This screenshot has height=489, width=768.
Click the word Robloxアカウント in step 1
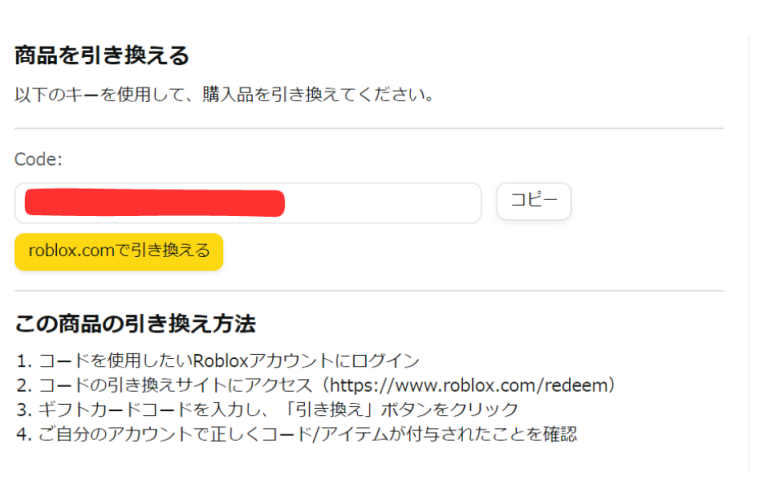[x=258, y=361]
